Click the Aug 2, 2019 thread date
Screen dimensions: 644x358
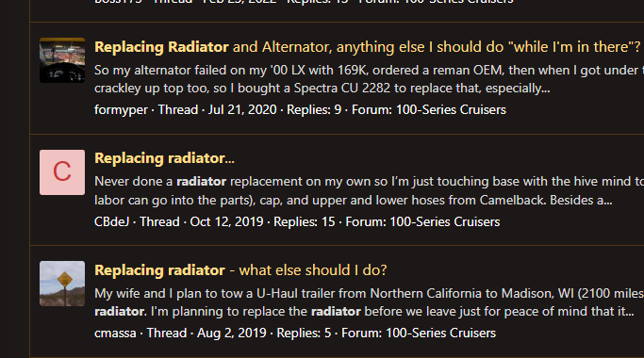coord(232,333)
